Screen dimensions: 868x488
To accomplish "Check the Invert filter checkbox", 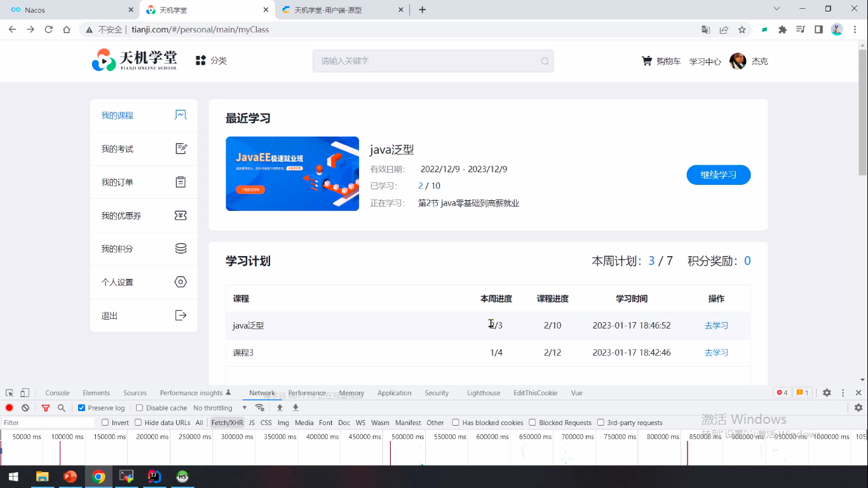I will coord(105,423).
